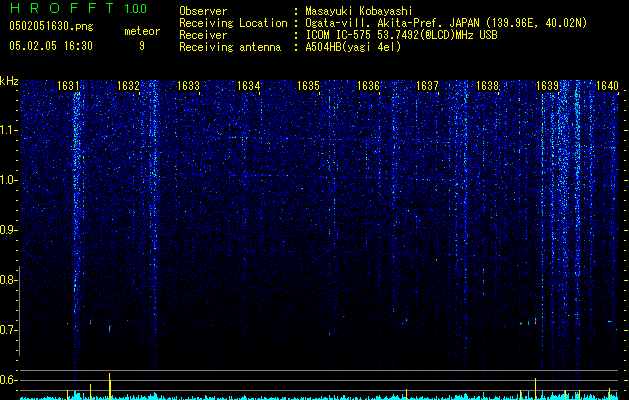Click the 'Receiver' field label
The width and height of the screenshot is (629, 400).
point(203,35)
